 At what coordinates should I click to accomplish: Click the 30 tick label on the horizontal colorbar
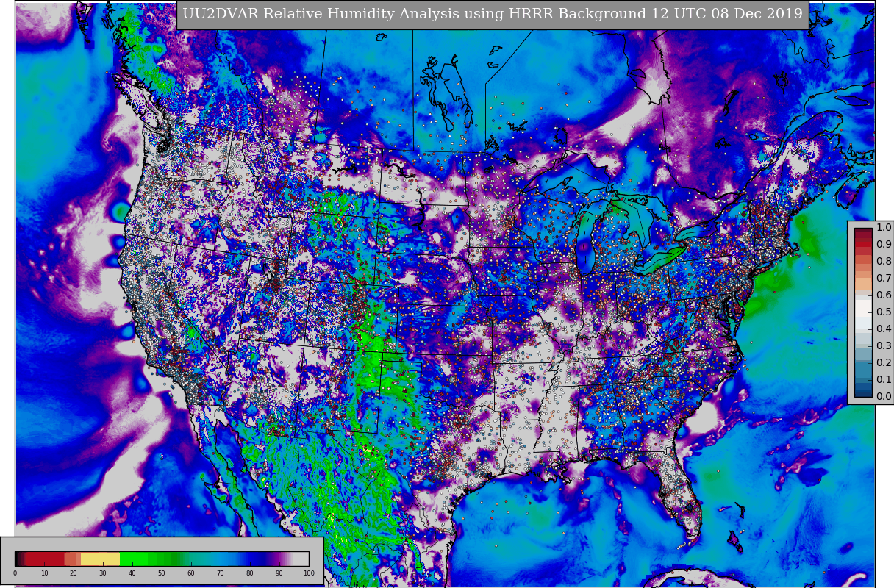pos(103,573)
